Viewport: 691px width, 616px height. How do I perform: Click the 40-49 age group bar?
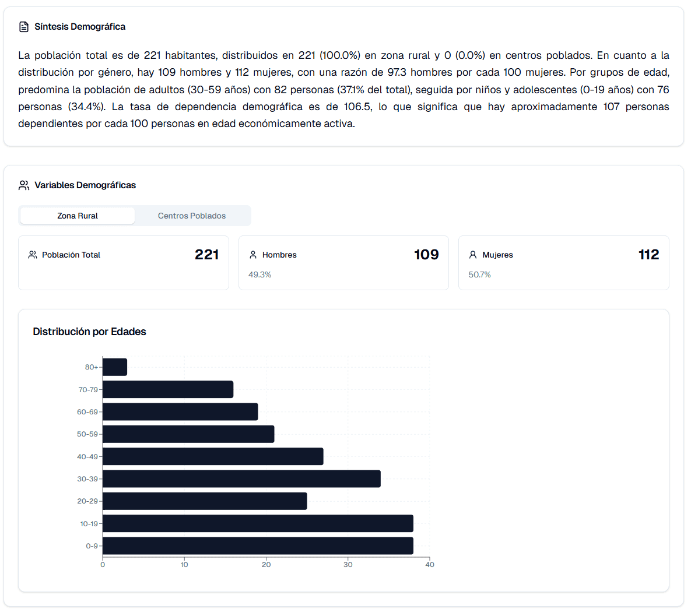(213, 456)
